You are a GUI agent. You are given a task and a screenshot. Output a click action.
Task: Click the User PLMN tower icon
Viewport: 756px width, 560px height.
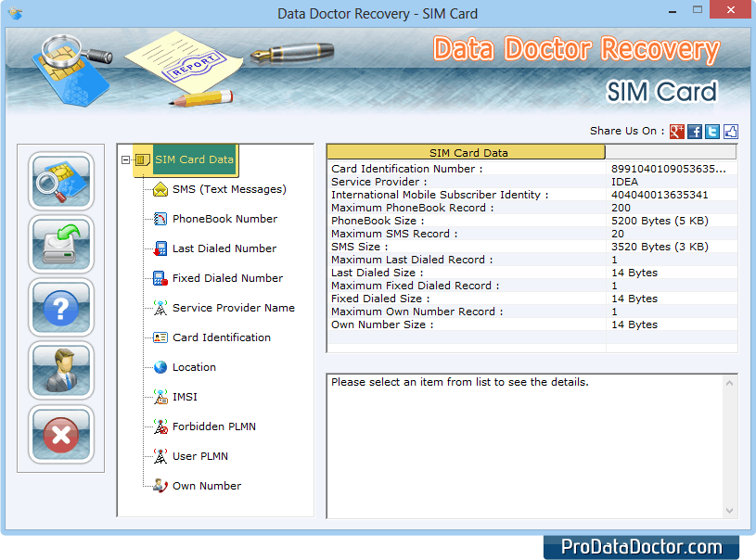tap(160, 456)
